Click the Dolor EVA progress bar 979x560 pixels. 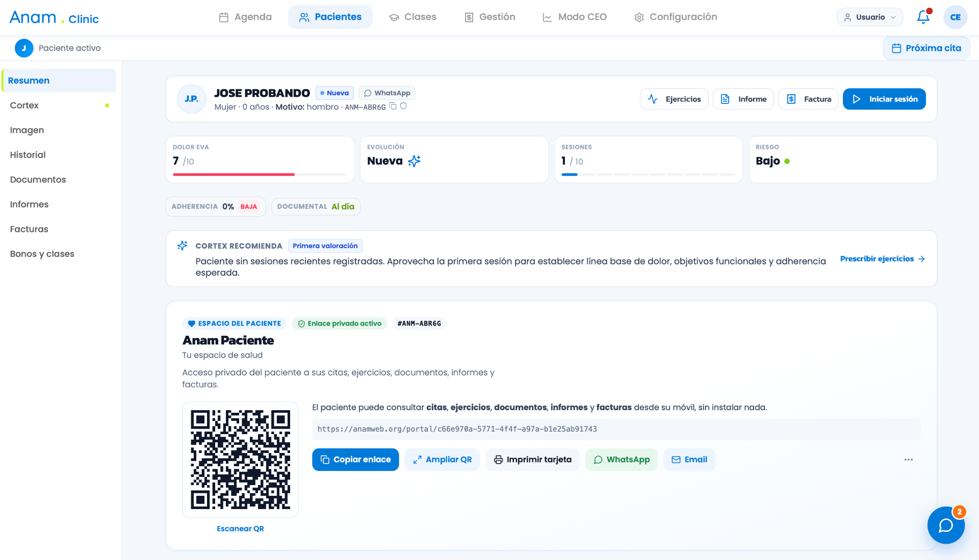pos(260,174)
